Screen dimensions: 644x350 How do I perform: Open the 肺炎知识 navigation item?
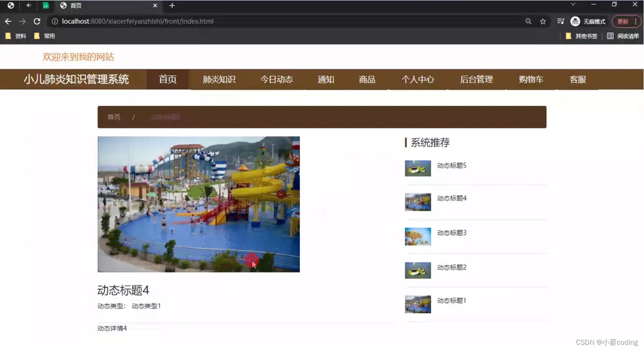click(x=219, y=79)
